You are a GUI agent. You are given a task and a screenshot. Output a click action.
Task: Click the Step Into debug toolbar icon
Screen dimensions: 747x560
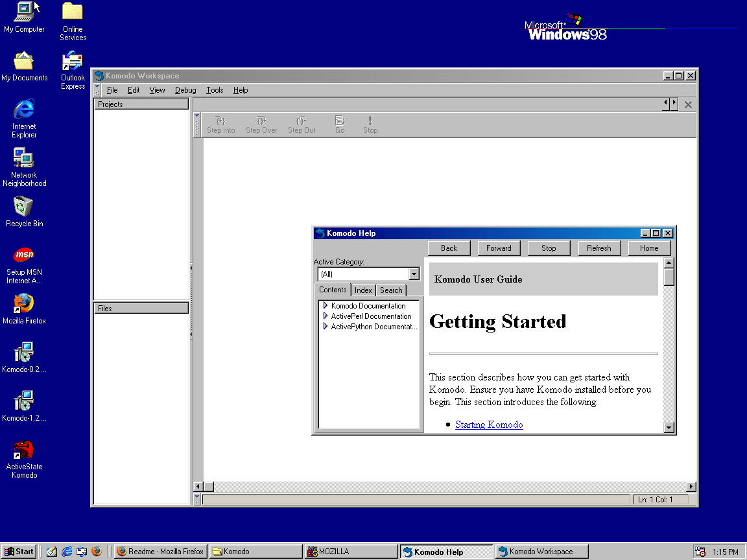[x=220, y=124]
